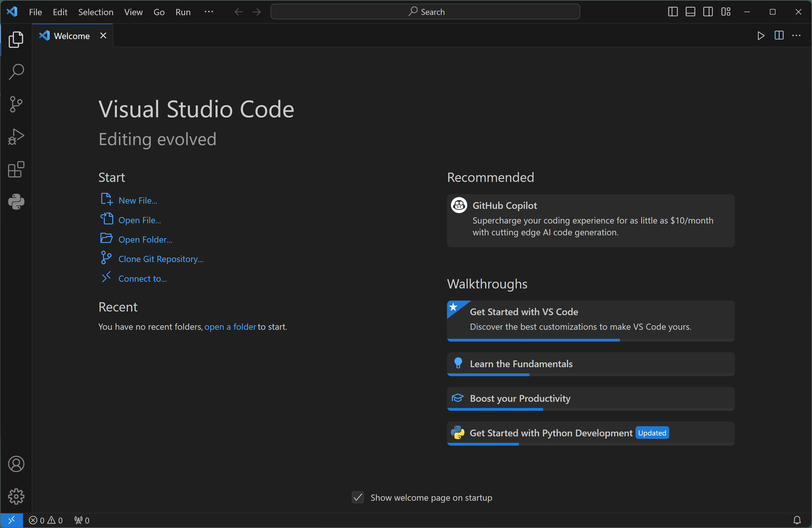Click the Run play button in editor toolbar
This screenshot has width=812, height=528.
click(x=761, y=35)
